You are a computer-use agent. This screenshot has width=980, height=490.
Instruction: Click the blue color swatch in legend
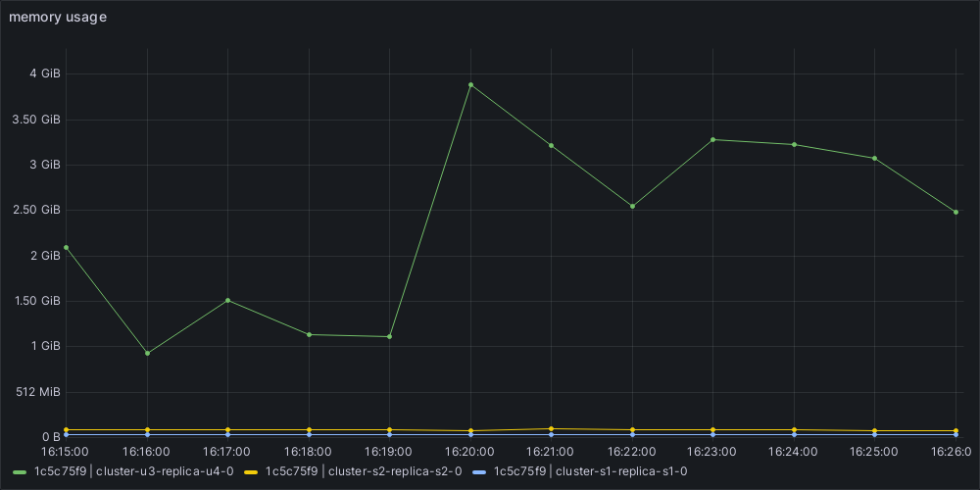[x=479, y=472]
